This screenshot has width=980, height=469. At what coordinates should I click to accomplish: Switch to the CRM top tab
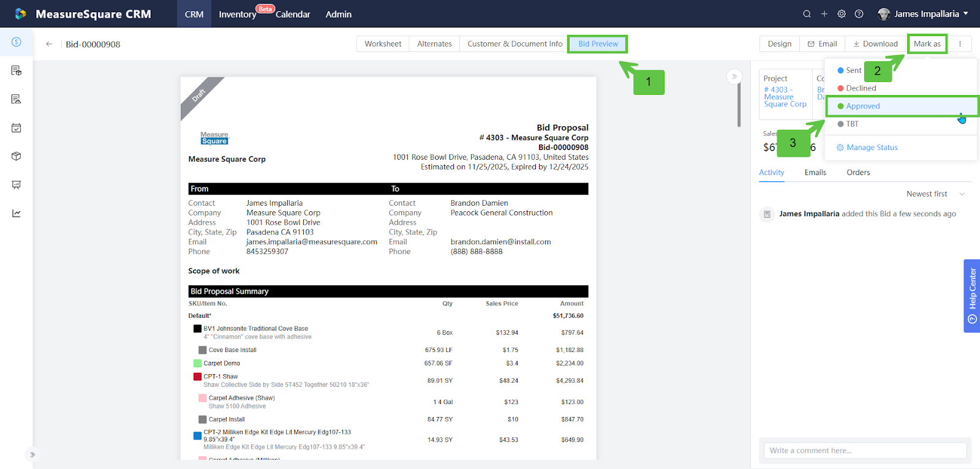[194, 14]
